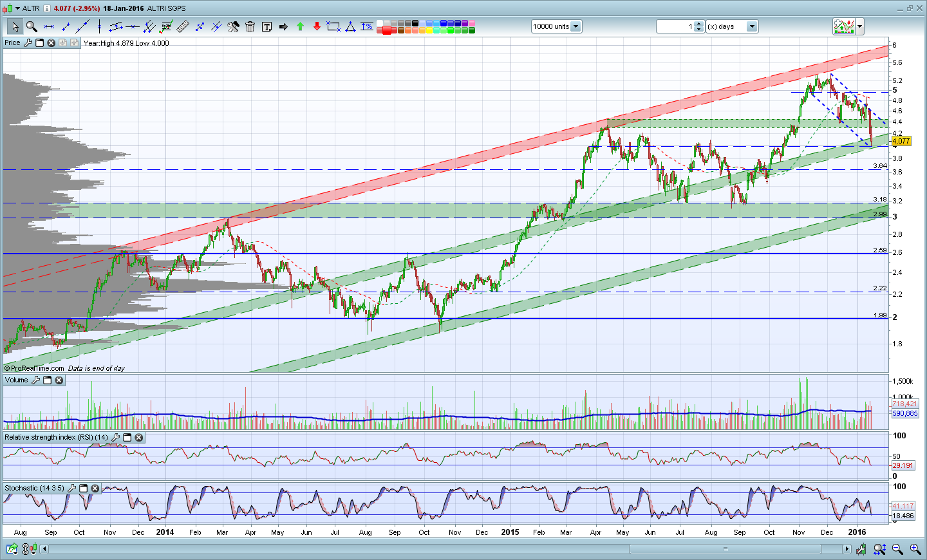
Task: Remove the RSI indicator panel
Action: pyautogui.click(x=138, y=438)
